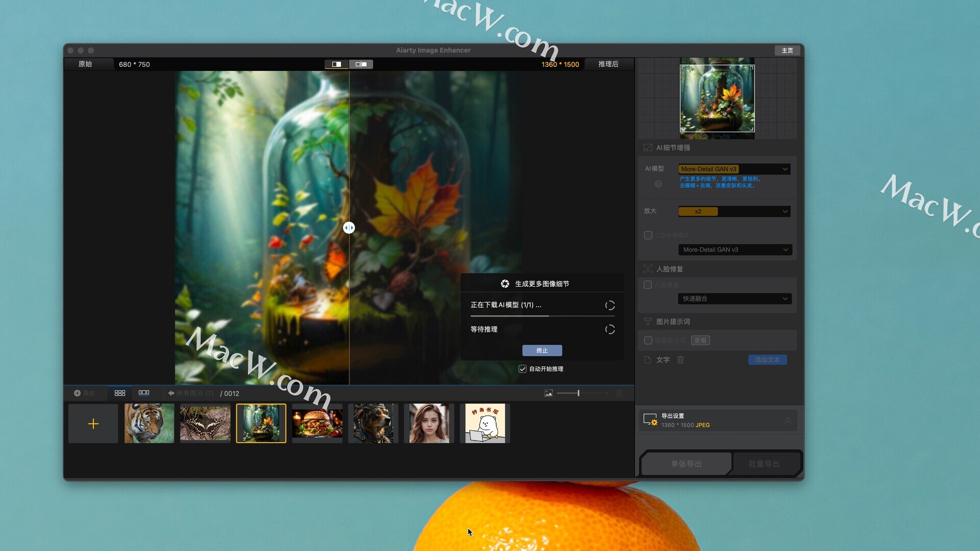Click the 680 * 750 resolution text

coord(134,64)
